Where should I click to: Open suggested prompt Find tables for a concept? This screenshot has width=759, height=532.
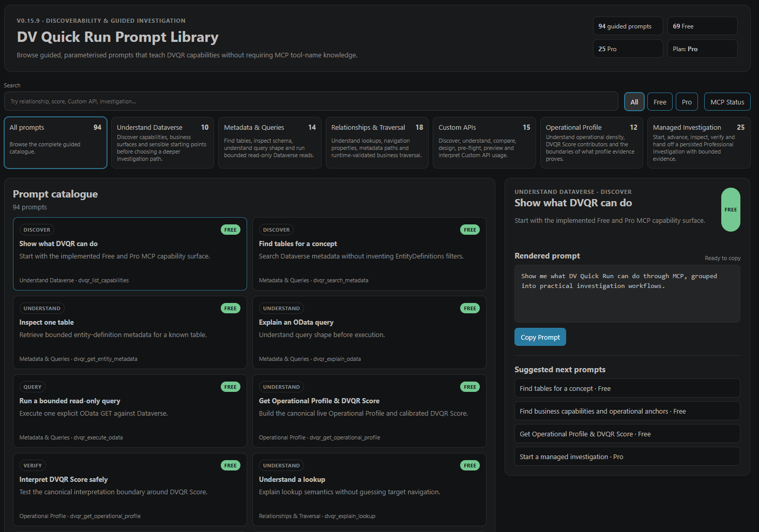coord(627,388)
